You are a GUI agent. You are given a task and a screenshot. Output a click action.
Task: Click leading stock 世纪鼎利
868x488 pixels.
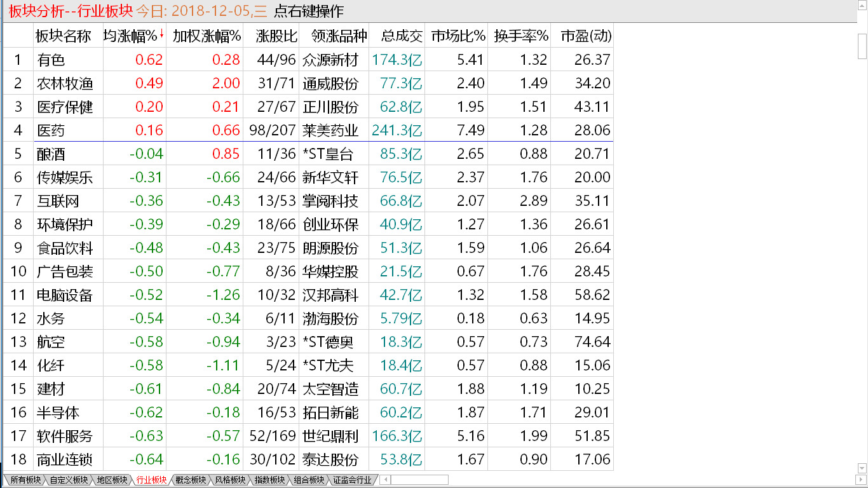coord(330,436)
